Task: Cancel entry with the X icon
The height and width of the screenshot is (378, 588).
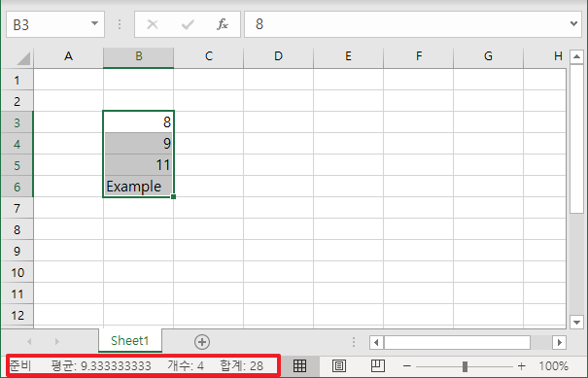Action: 153,24
